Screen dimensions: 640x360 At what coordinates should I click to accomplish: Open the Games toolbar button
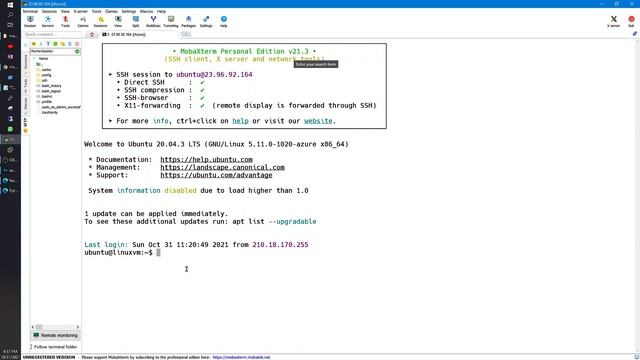(x=83, y=22)
